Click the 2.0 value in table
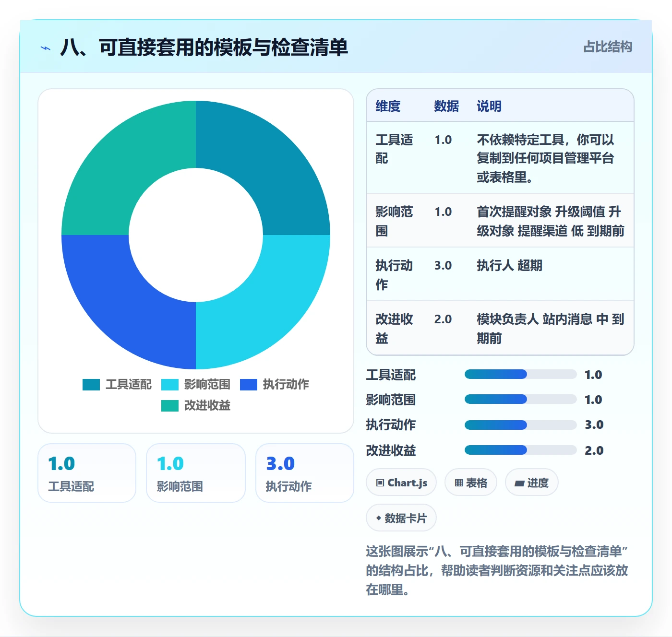The height and width of the screenshot is (637, 672). tap(443, 319)
